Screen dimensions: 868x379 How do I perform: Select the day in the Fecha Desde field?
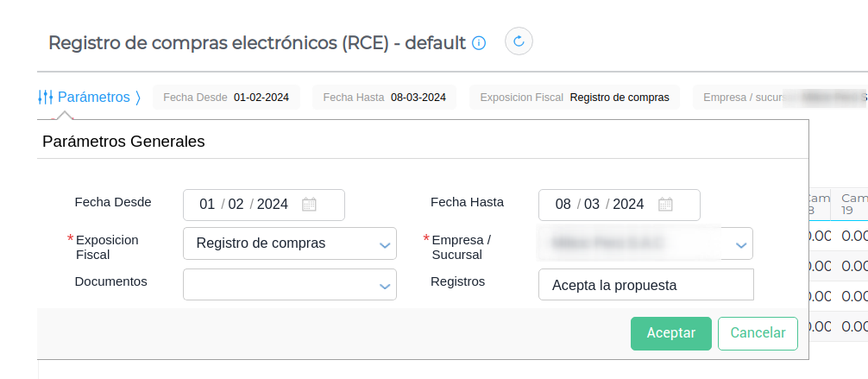(x=207, y=205)
